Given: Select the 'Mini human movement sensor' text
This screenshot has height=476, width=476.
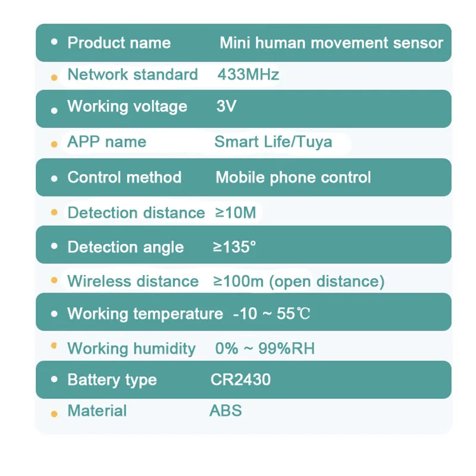Looking at the screenshot, I should (331, 43).
